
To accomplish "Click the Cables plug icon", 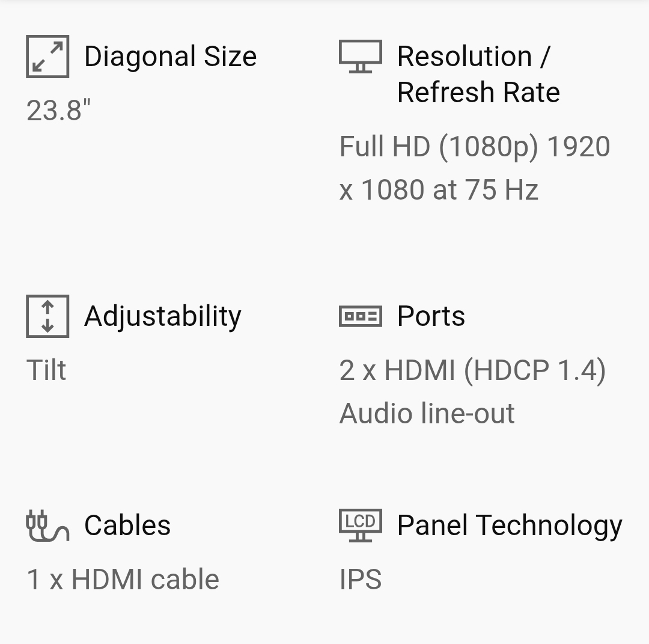I will pos(47,526).
